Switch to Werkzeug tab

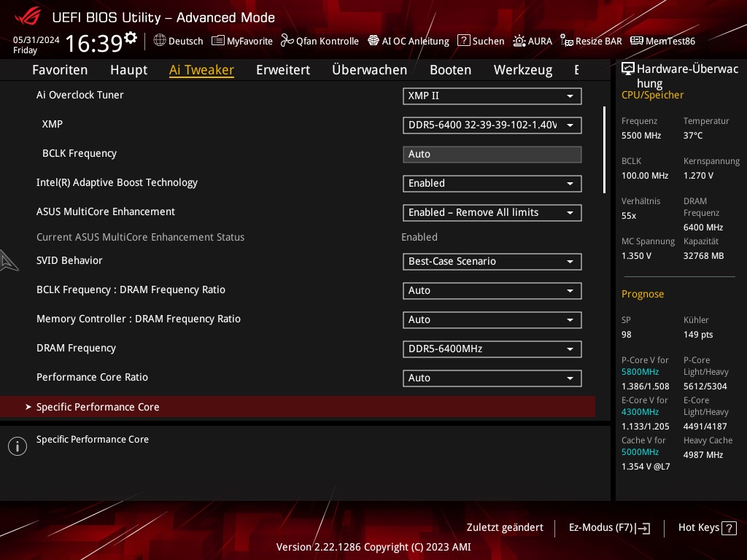click(x=523, y=70)
